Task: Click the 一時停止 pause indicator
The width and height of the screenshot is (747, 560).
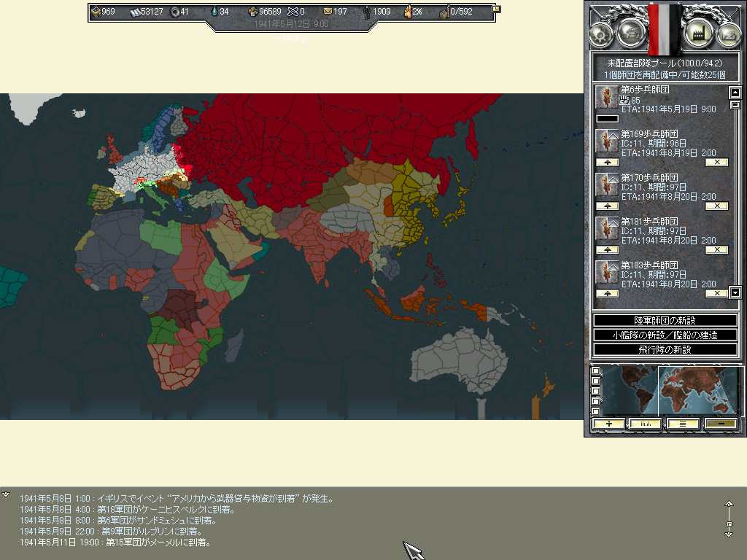Action: click(291, 38)
